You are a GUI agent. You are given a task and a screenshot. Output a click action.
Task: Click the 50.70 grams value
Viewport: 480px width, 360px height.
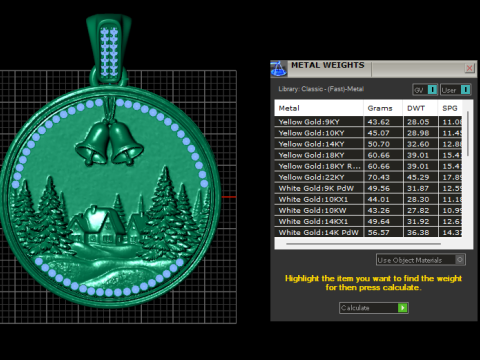tap(378, 144)
